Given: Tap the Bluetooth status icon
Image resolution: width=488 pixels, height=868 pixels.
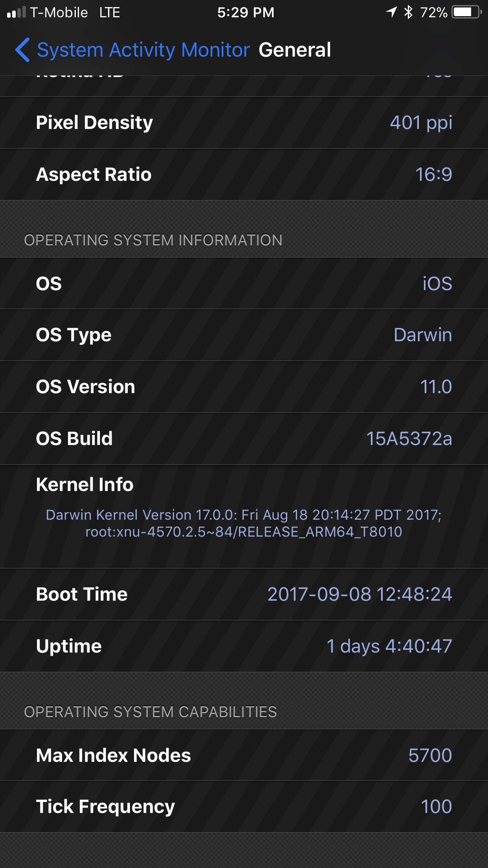Looking at the screenshot, I should click(409, 12).
